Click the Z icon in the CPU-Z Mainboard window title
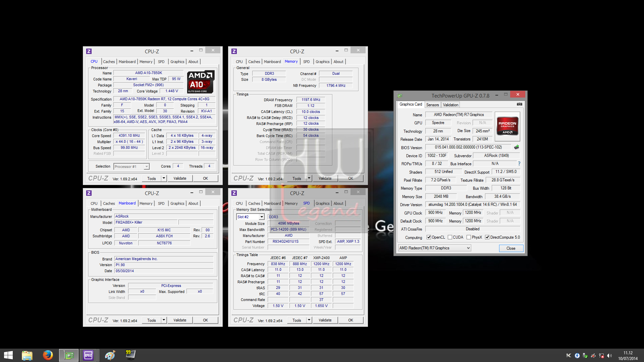This screenshot has width=644, height=362. pyautogui.click(x=89, y=193)
